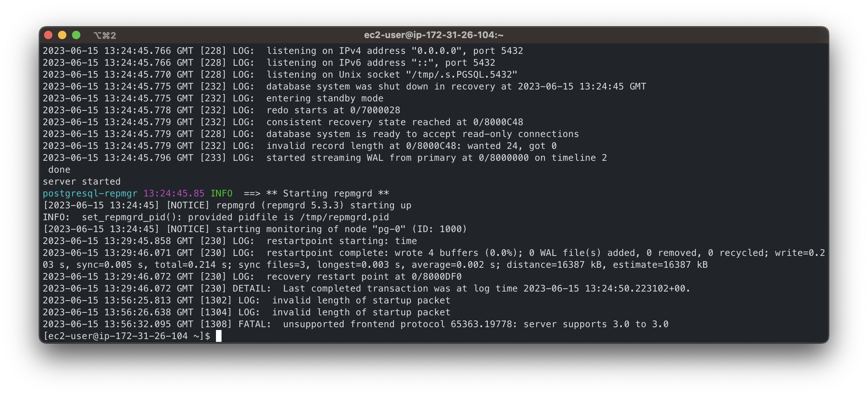This screenshot has width=868, height=395.
Task: Click 'started streaming WAL from primary' line
Action: click(x=325, y=158)
